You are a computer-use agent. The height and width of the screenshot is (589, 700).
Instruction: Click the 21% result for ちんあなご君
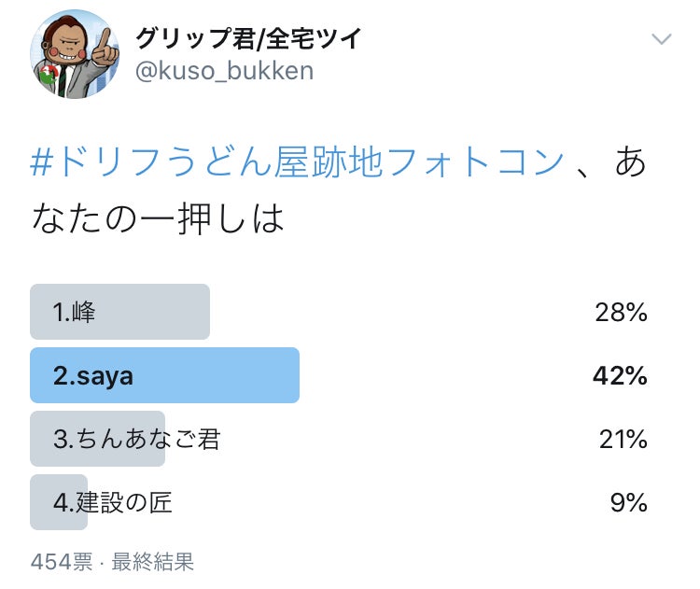(623, 439)
